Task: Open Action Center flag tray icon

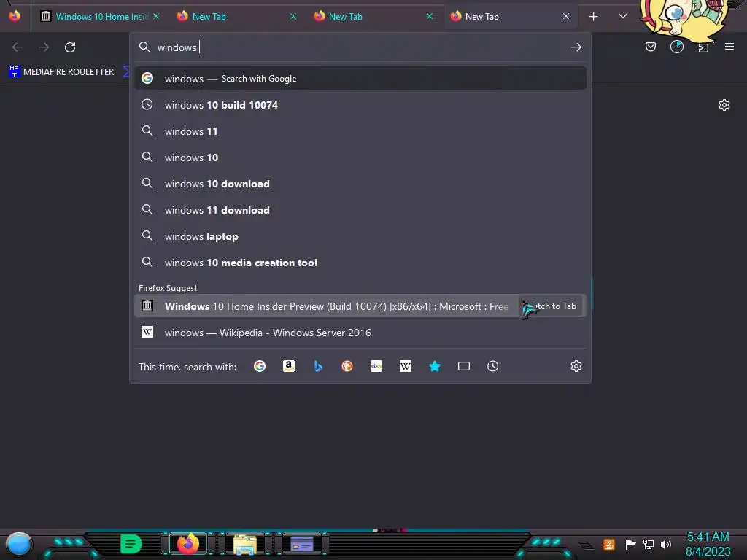Action: coord(631,544)
